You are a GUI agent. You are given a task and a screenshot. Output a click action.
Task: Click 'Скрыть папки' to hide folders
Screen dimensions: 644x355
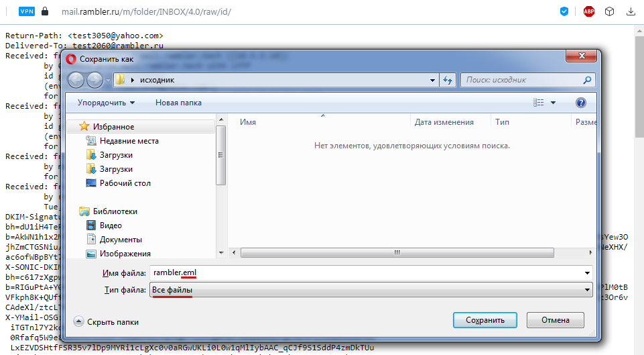106,322
